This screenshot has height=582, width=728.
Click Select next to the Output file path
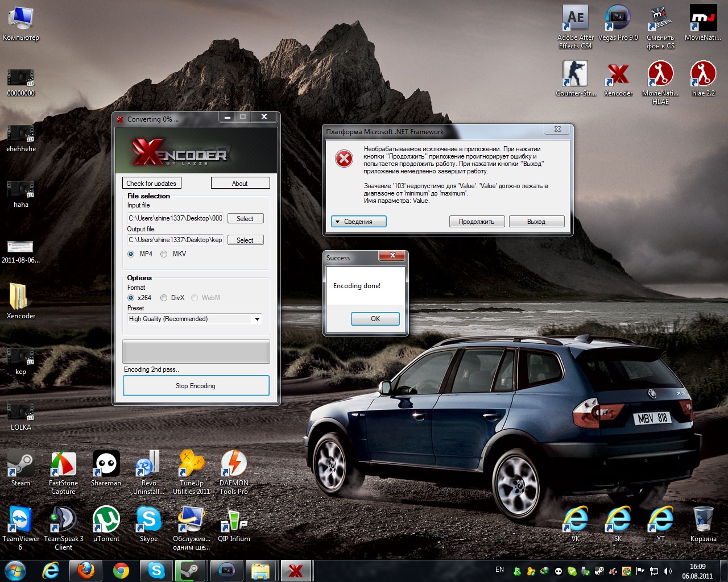click(245, 240)
